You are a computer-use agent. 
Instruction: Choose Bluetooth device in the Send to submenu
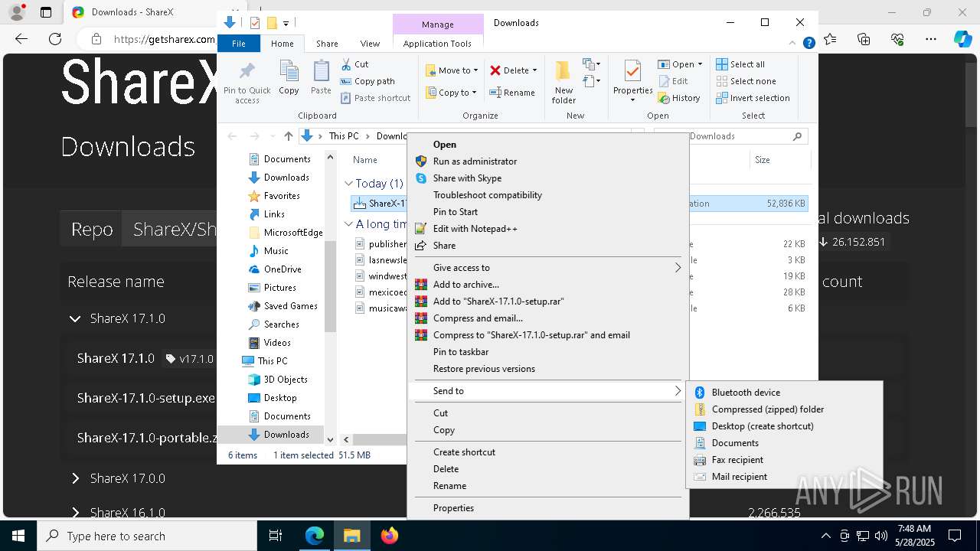tap(784, 393)
